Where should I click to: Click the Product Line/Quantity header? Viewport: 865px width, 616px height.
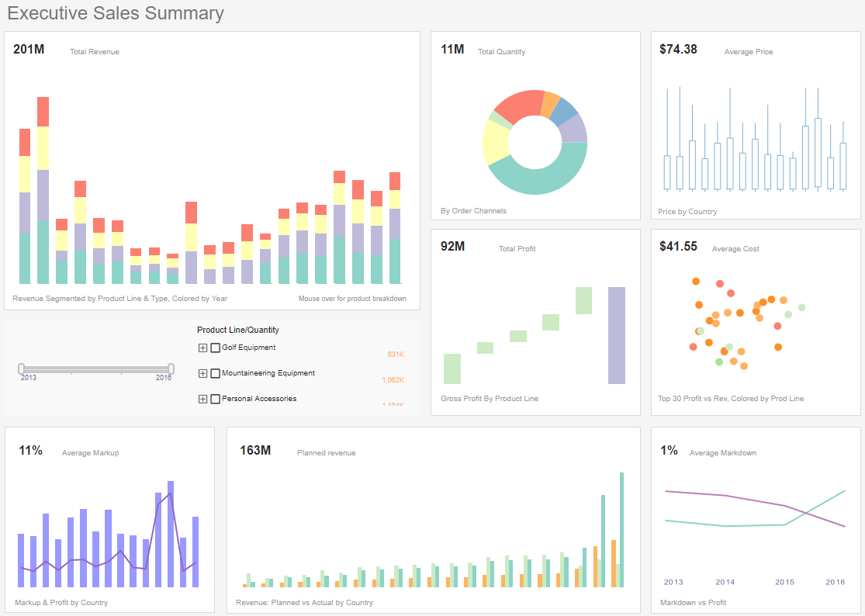coord(239,329)
